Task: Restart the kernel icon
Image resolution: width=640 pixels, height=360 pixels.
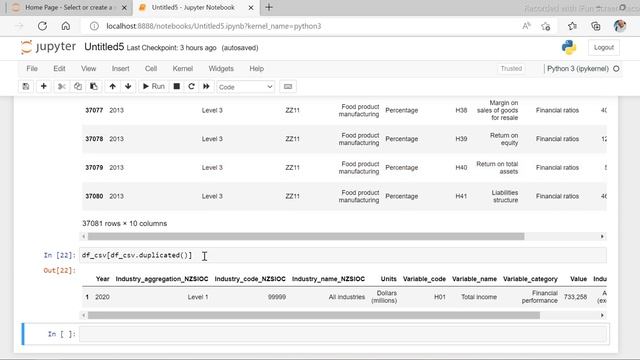Action: click(191, 87)
